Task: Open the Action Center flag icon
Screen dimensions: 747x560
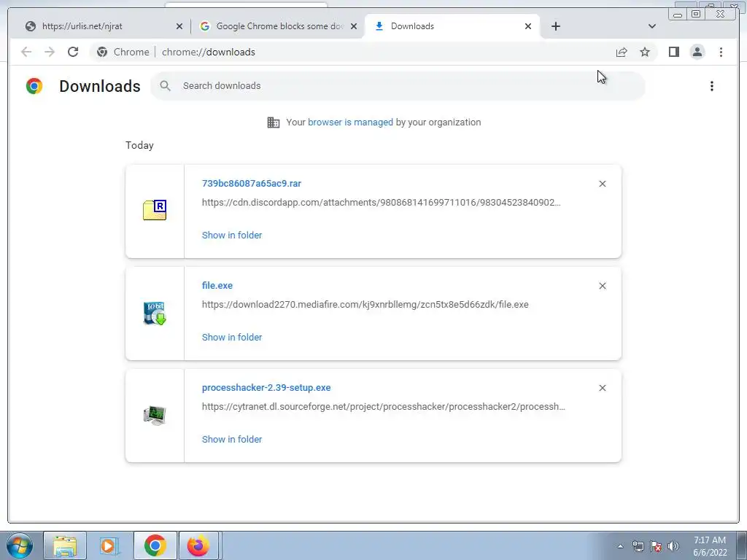Action: pos(656,546)
